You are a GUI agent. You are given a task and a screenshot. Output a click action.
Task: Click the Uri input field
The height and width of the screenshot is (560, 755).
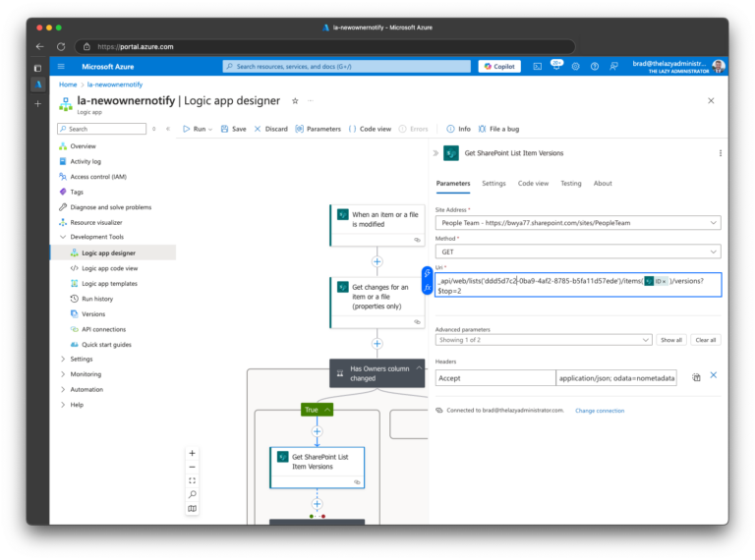click(578, 285)
